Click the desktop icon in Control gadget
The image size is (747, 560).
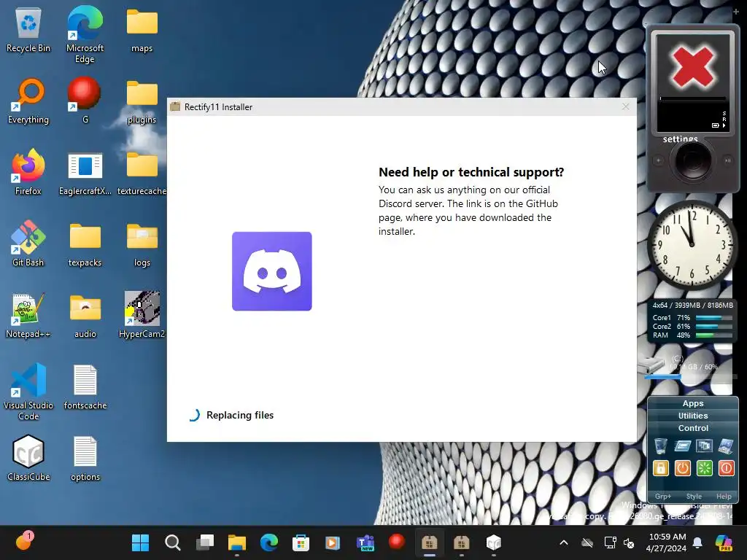click(726, 446)
